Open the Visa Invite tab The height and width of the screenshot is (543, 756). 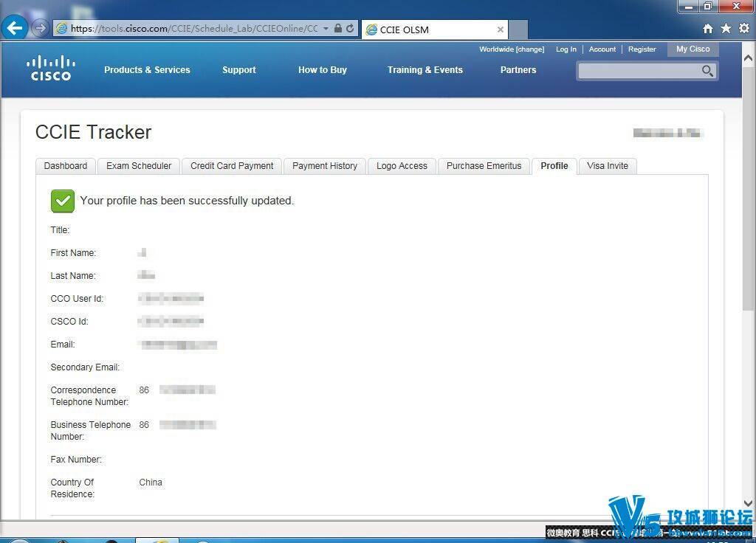pyautogui.click(x=608, y=166)
